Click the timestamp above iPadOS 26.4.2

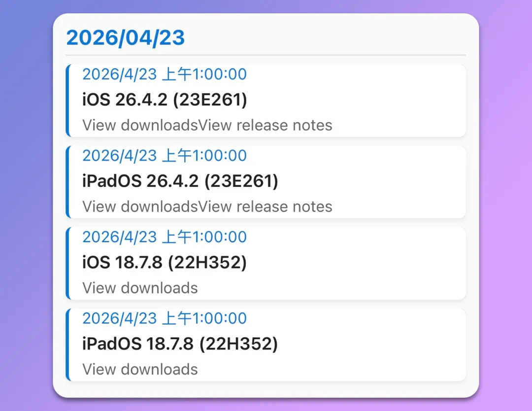point(165,156)
